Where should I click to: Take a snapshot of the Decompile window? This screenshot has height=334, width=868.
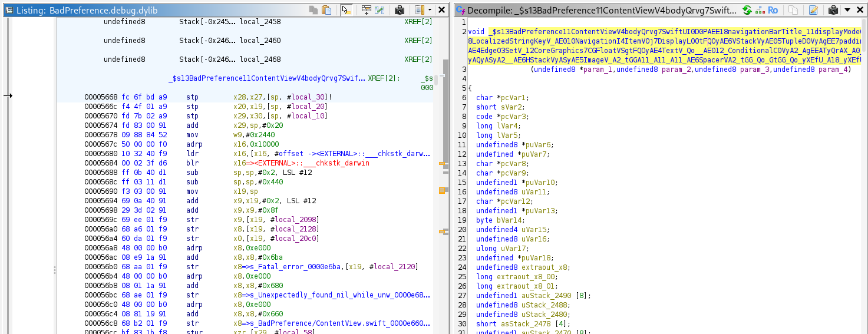[x=833, y=10]
